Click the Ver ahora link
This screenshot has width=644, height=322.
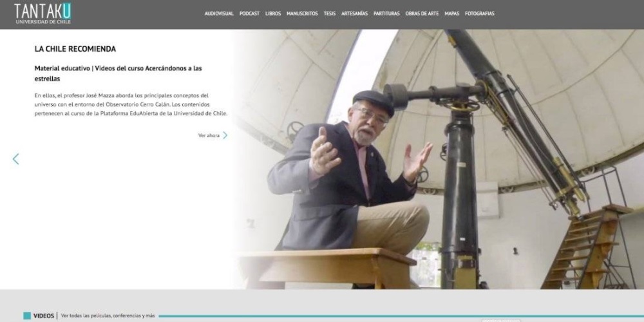coord(209,135)
